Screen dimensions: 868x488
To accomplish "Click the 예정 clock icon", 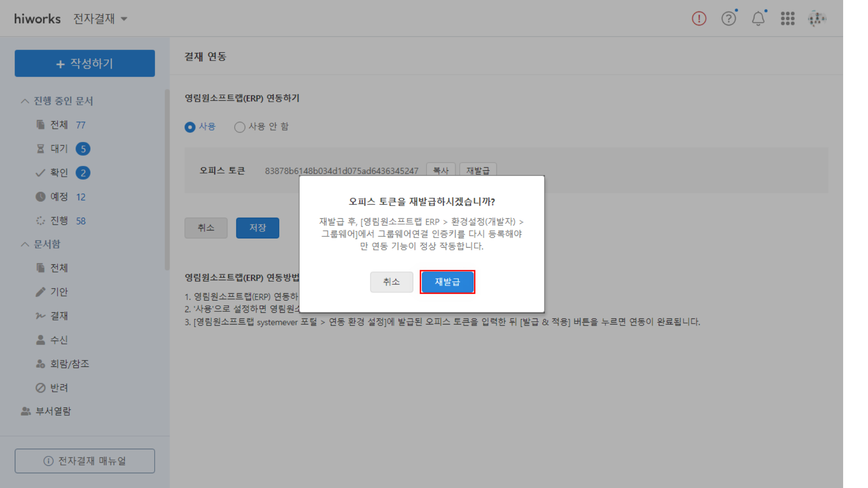I will click(x=41, y=197).
